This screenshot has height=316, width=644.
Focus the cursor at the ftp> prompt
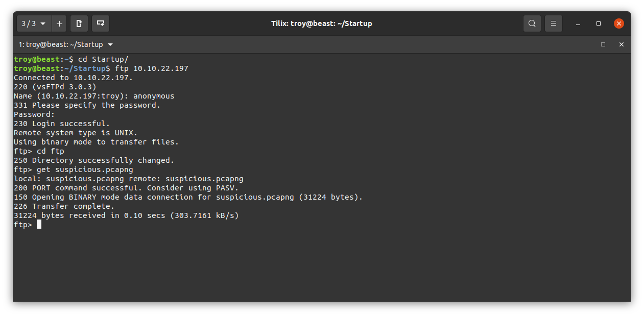39,225
